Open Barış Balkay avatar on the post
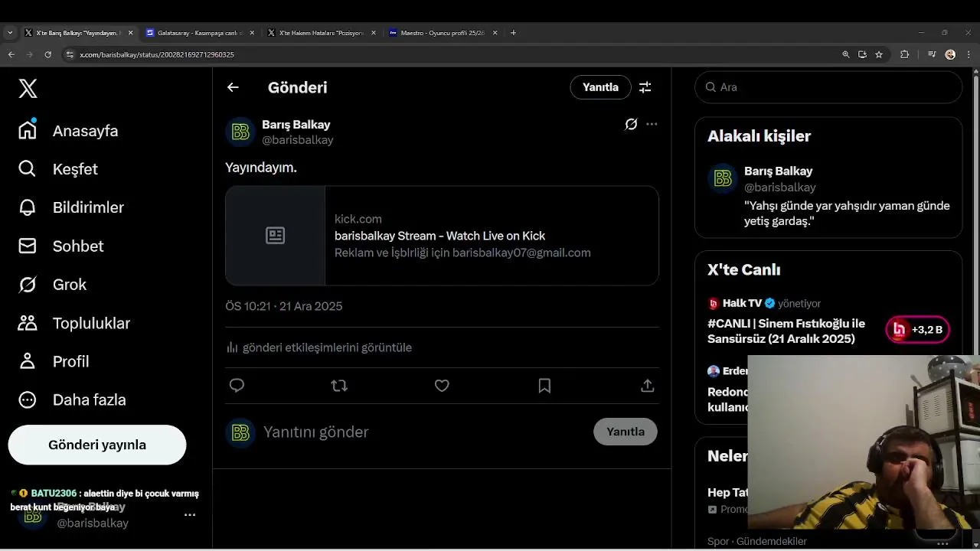Screen dimensions: 980x551 coord(240,132)
